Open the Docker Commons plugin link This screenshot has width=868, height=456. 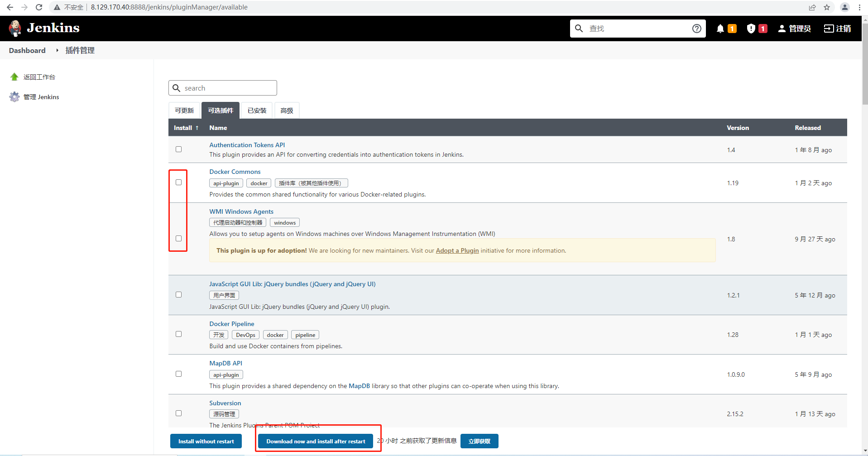[235, 172]
